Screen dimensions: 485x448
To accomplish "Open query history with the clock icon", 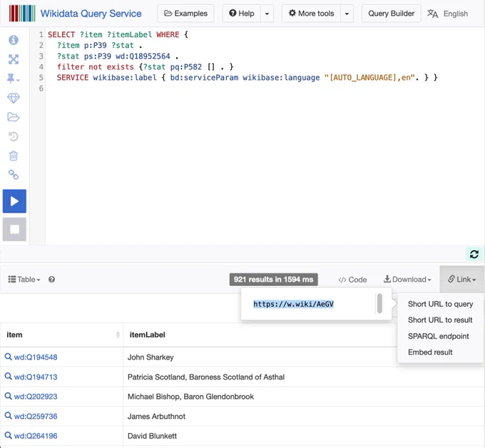I will tap(14, 136).
